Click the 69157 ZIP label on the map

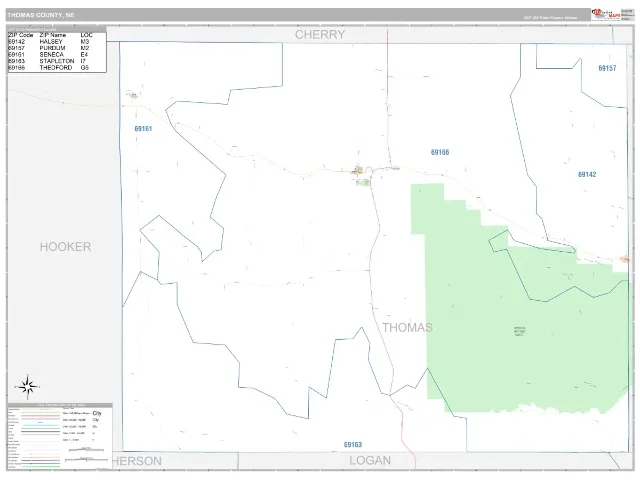(x=607, y=68)
